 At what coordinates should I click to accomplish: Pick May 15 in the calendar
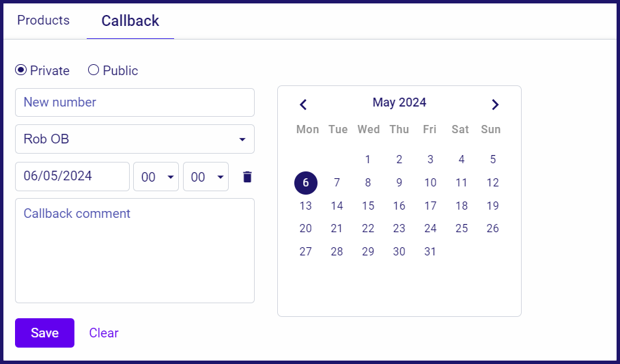[368, 206]
